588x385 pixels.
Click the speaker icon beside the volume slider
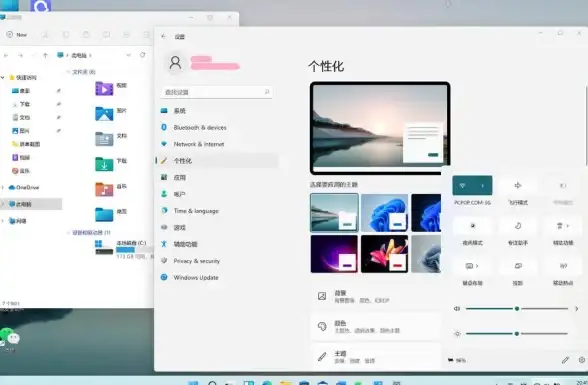[457, 309]
